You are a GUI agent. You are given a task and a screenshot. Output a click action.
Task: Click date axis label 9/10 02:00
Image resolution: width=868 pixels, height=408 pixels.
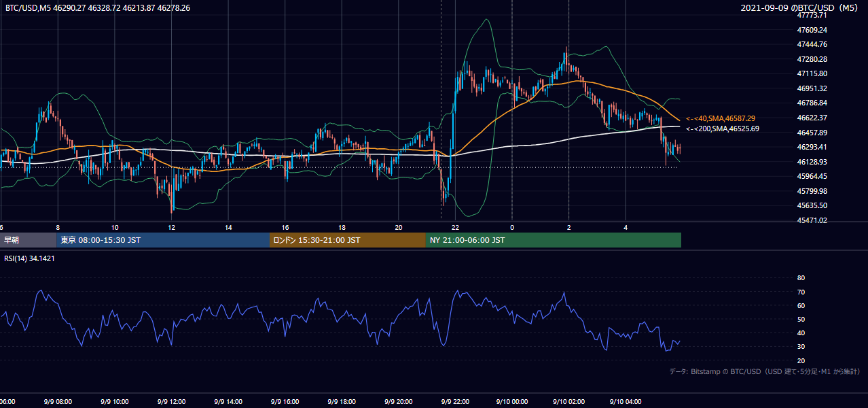point(568,402)
